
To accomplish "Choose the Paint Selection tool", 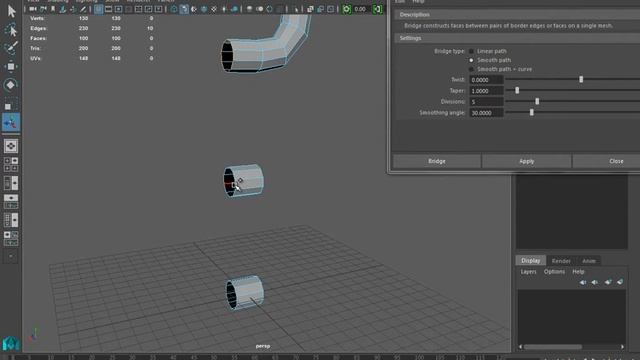I will 11,47.
